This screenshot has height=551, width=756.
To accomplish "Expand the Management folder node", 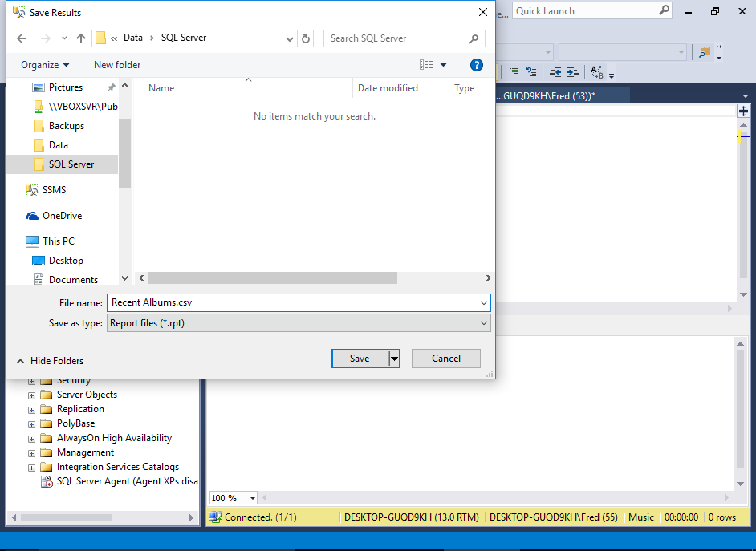I will [32, 452].
